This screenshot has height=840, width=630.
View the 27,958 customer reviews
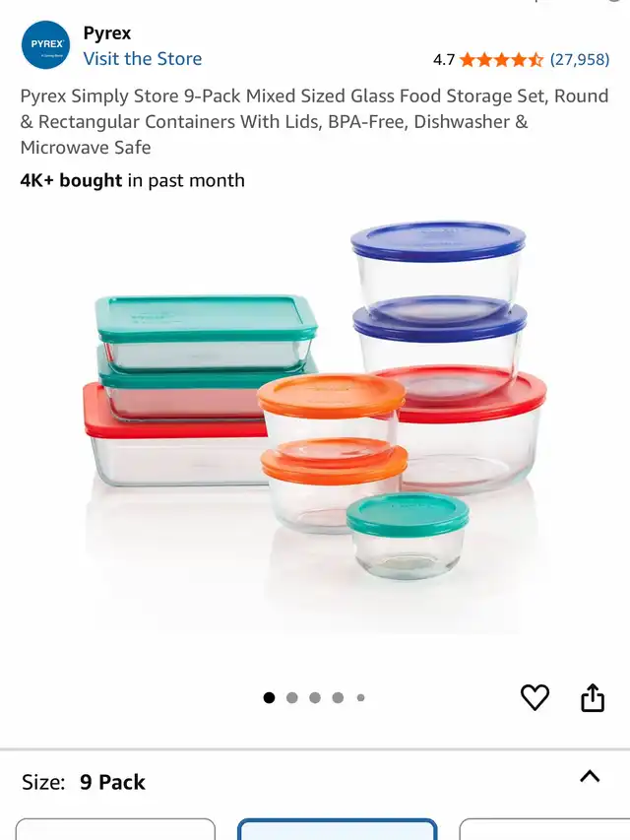tap(580, 59)
